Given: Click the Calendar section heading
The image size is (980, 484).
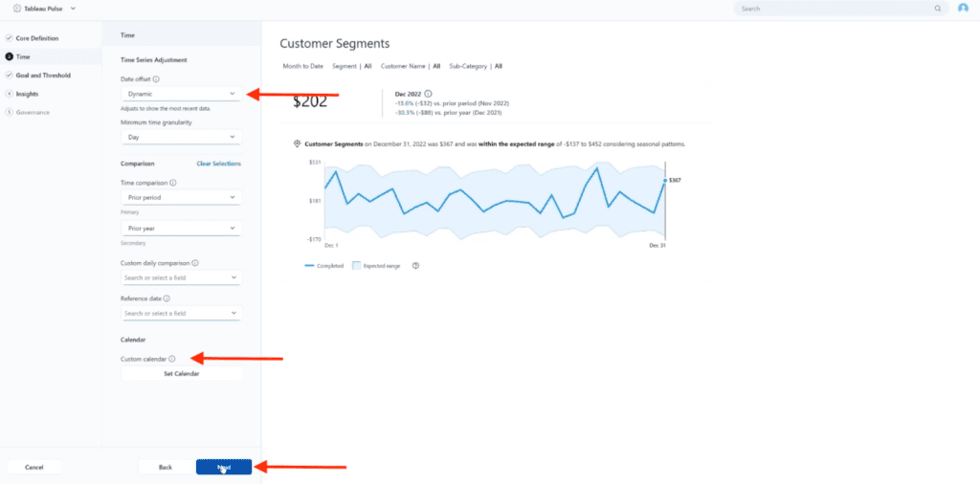Looking at the screenshot, I should (133, 340).
